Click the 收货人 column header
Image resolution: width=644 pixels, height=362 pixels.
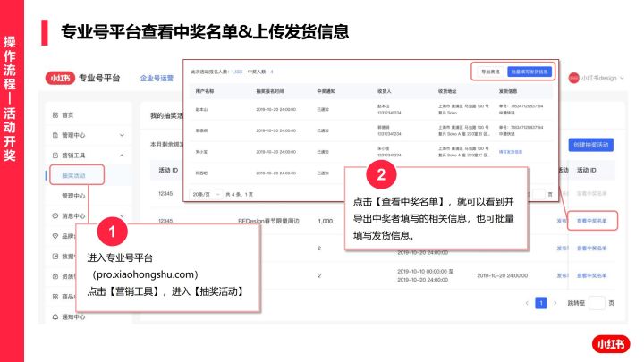384,91
